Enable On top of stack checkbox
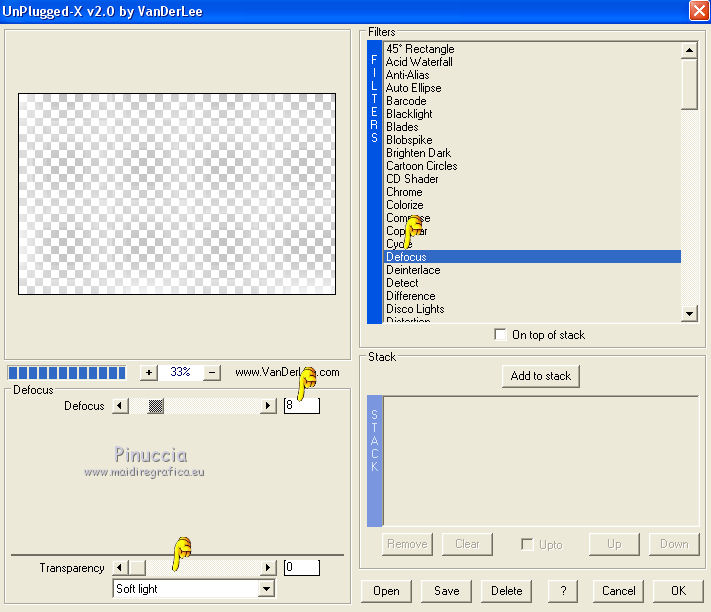The width and height of the screenshot is (711, 612). (x=500, y=335)
